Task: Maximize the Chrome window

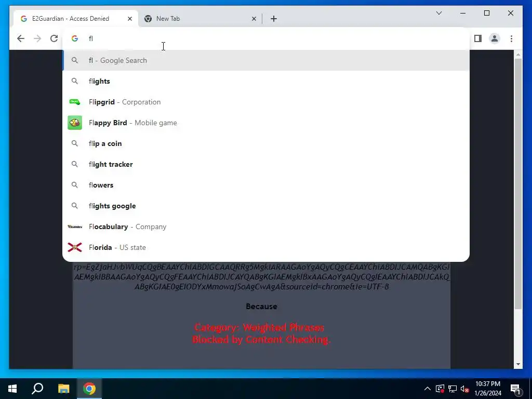Action: 486,13
